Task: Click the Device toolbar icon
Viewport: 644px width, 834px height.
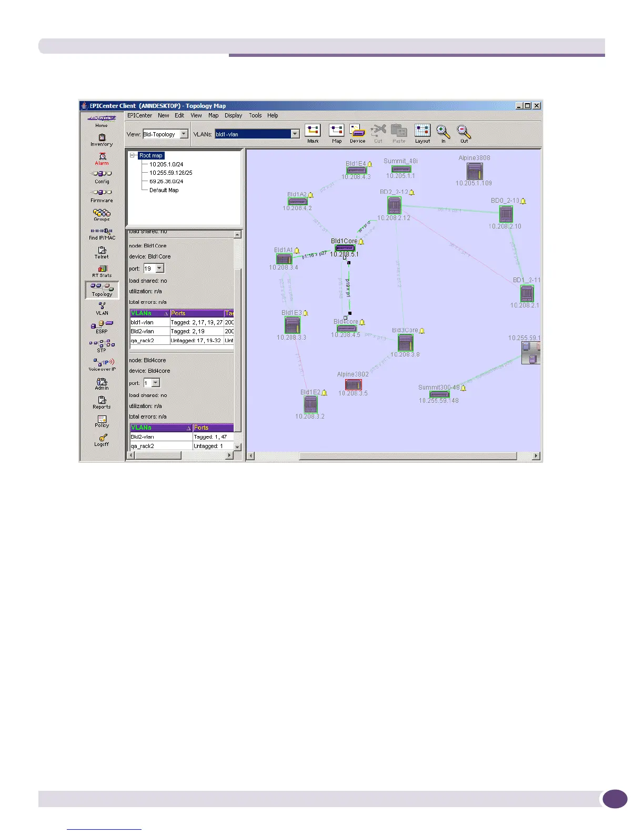Action: 357,133
